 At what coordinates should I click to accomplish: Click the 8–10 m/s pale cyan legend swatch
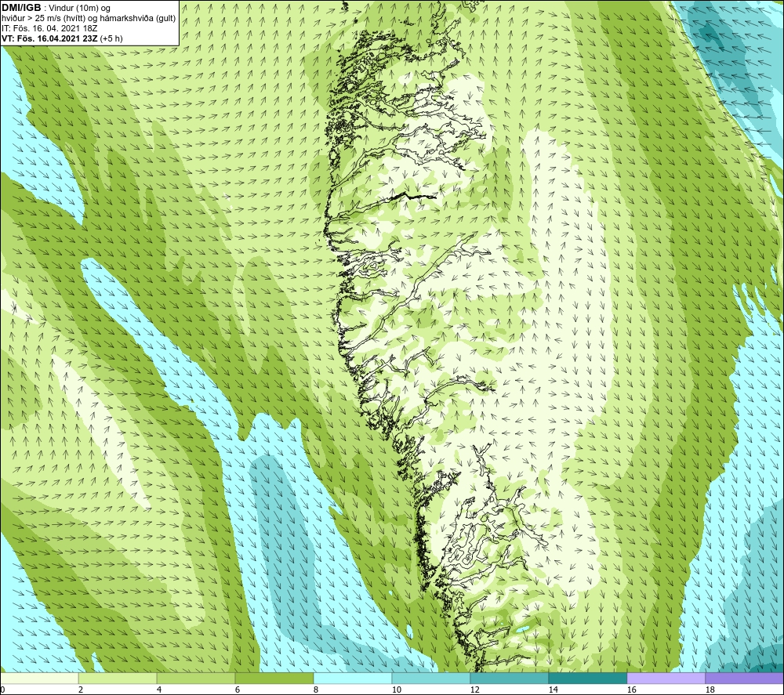tap(353, 679)
